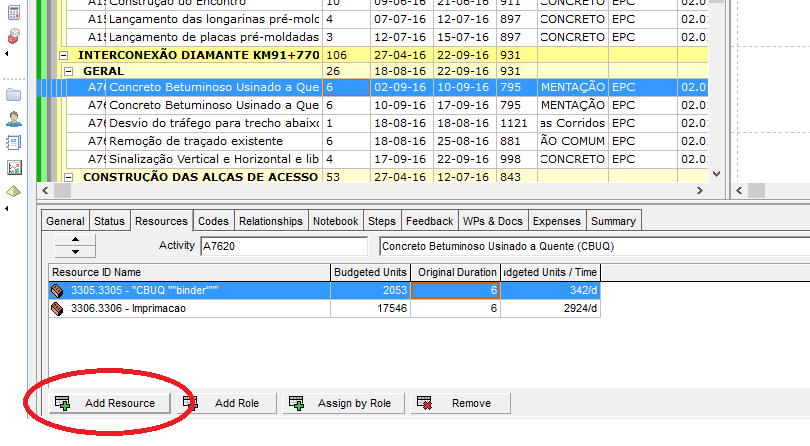810x446 pixels.
Task: Sort by Budgeted Units column header
Action: point(370,272)
